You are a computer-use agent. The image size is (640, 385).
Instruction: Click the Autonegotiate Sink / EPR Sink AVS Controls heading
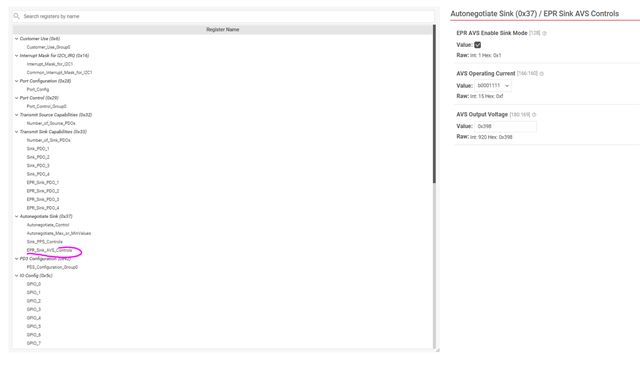535,13
